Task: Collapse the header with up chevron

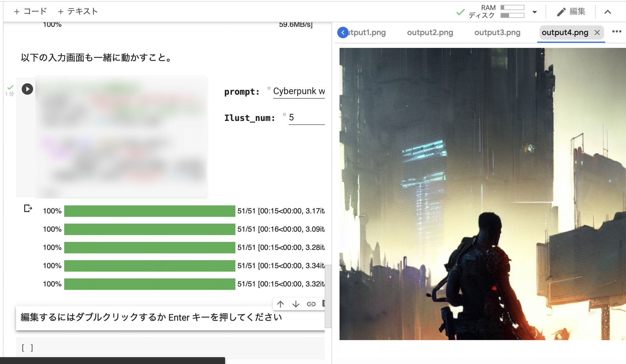Action: (608, 12)
